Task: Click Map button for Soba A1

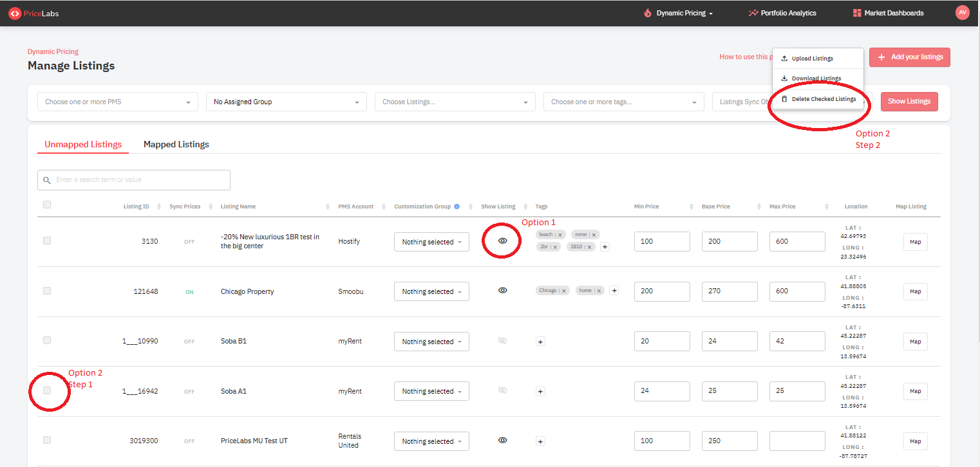Action: click(916, 391)
